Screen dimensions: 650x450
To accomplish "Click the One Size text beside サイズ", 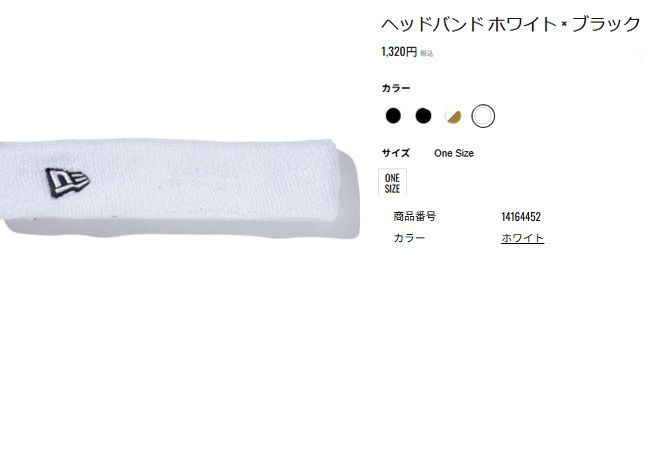I will (x=454, y=153).
